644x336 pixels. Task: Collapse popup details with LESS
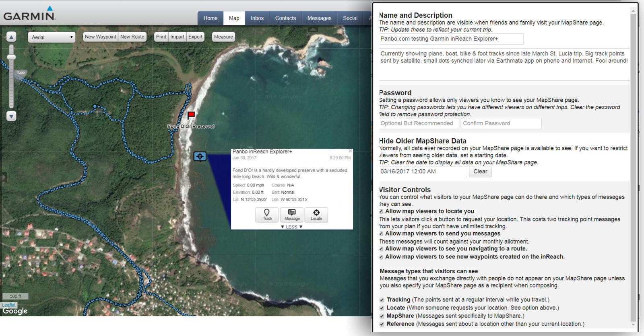(x=291, y=227)
